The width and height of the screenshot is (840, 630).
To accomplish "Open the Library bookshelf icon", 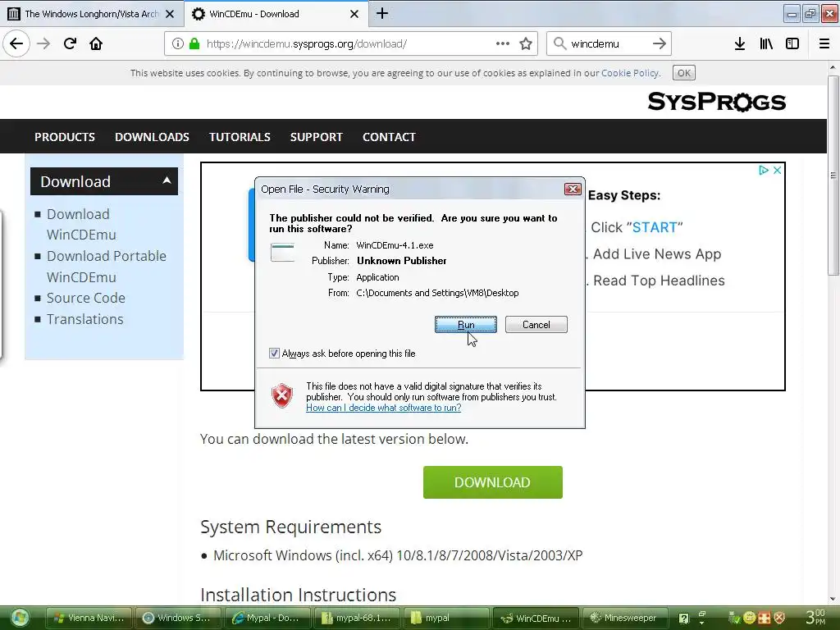I will tap(766, 43).
